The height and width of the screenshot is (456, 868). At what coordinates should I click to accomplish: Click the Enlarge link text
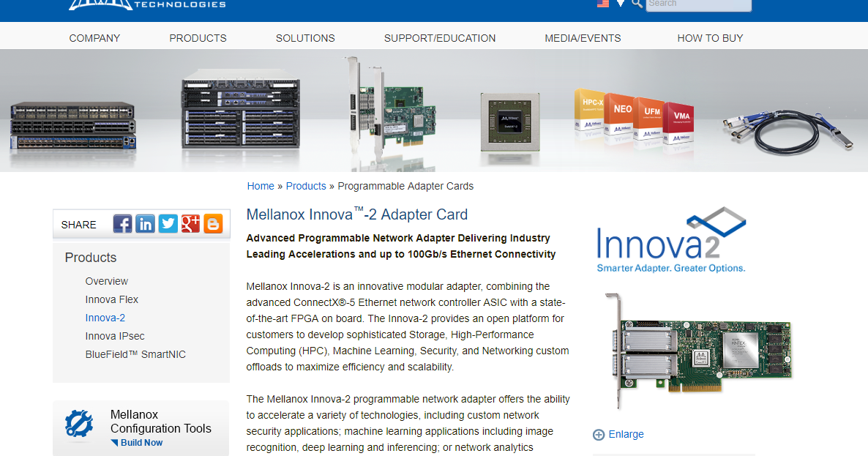(x=626, y=435)
